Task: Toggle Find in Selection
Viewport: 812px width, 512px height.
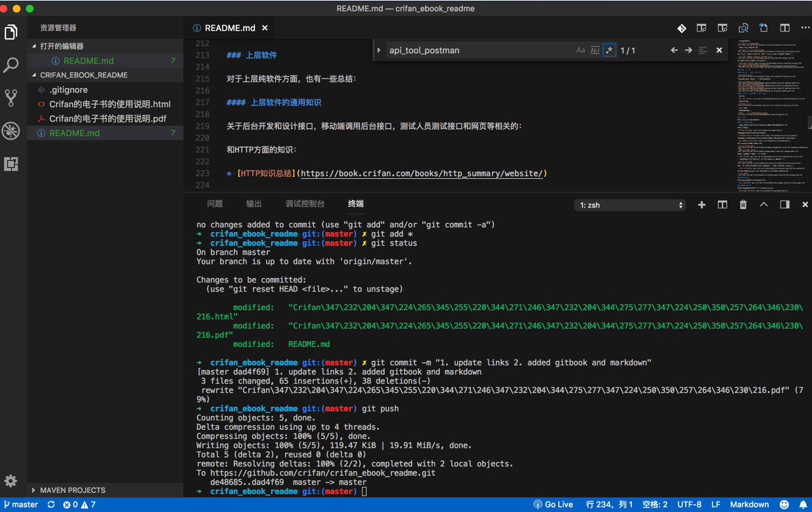Action: click(703, 50)
